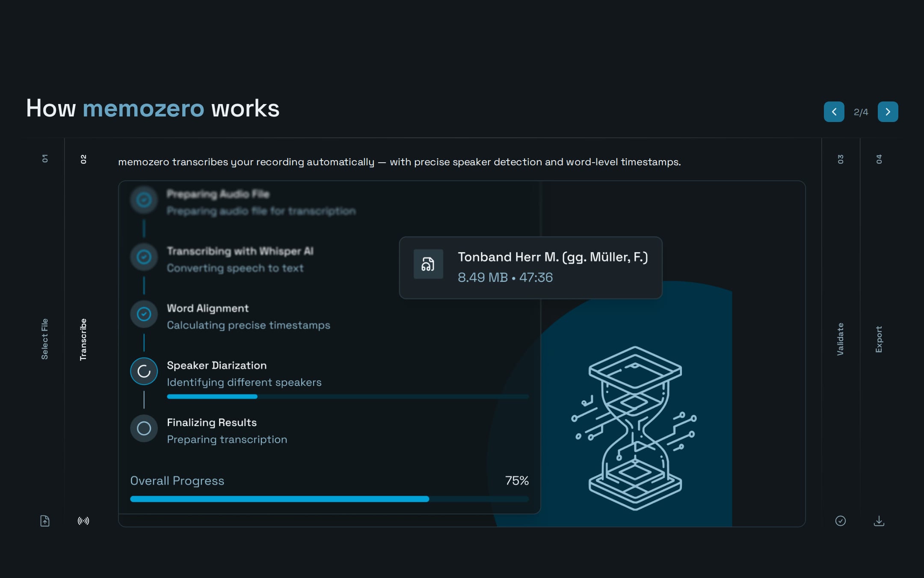Click the checkmark circle icon under Validate

(x=840, y=521)
